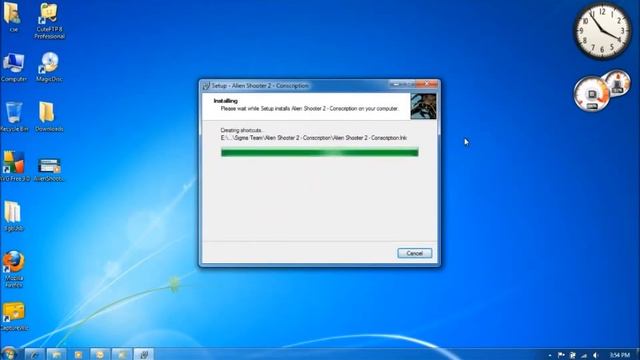Viewport: 640px width, 360px height.
Task: Click the tray icon beside the Action Center flag
Action: click(573, 355)
